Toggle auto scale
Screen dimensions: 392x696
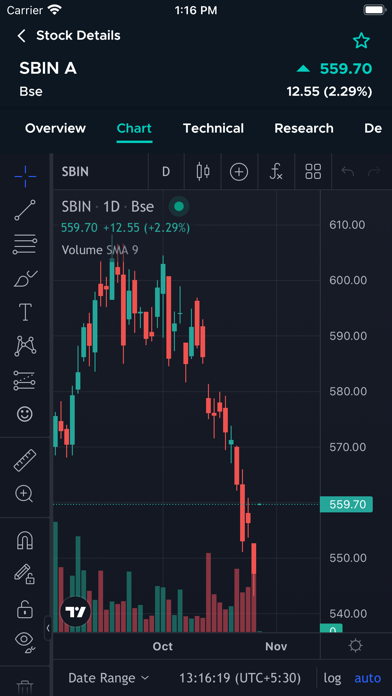[x=368, y=678]
